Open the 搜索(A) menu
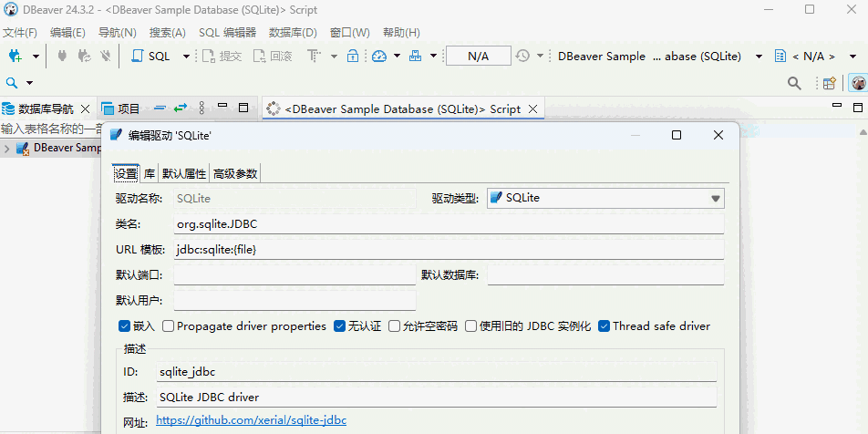This screenshot has width=868, height=434. pyautogui.click(x=168, y=33)
